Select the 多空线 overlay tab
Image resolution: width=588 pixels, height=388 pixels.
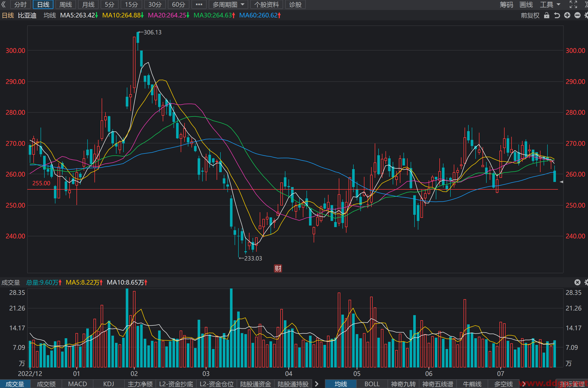pyautogui.click(x=504, y=384)
